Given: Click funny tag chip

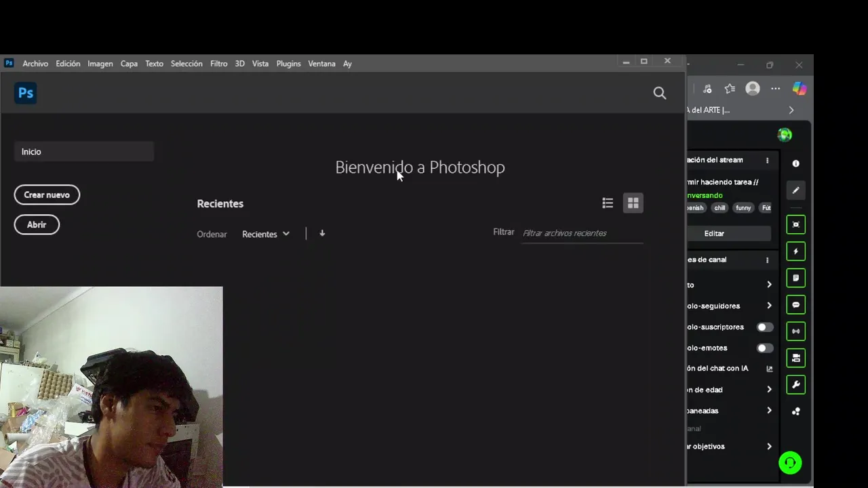Looking at the screenshot, I should click(x=743, y=208).
